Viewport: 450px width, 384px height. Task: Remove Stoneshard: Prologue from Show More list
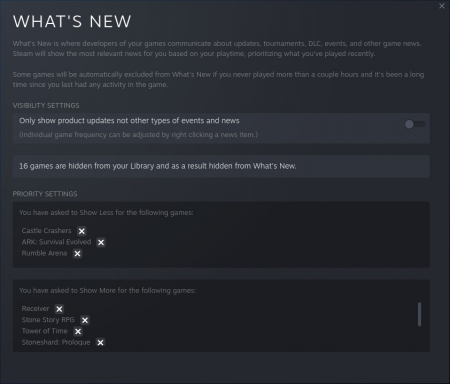point(100,342)
